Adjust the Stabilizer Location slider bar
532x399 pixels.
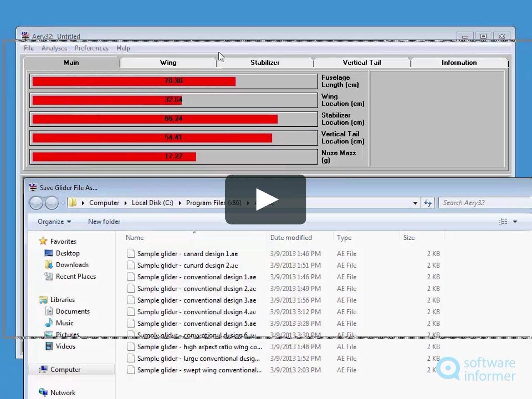point(174,119)
